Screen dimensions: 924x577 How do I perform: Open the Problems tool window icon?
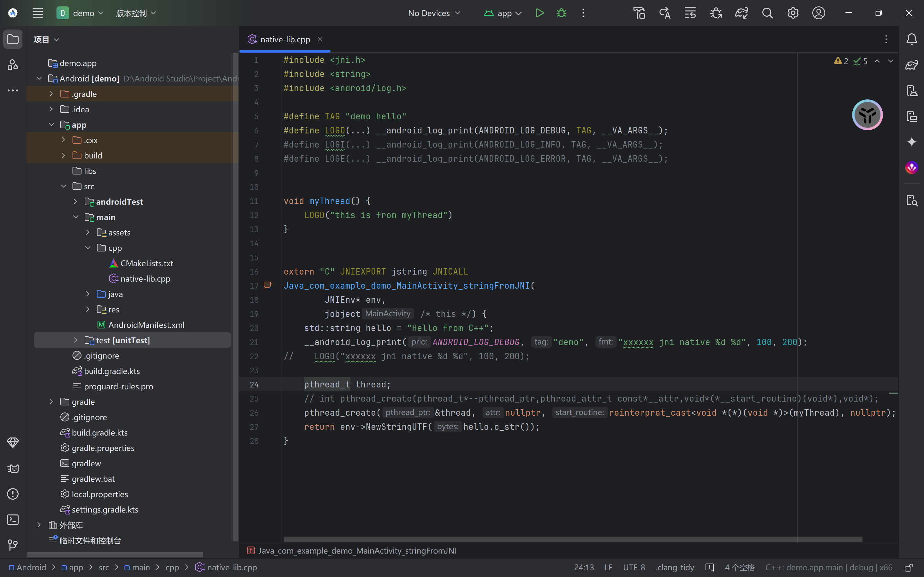(x=13, y=494)
